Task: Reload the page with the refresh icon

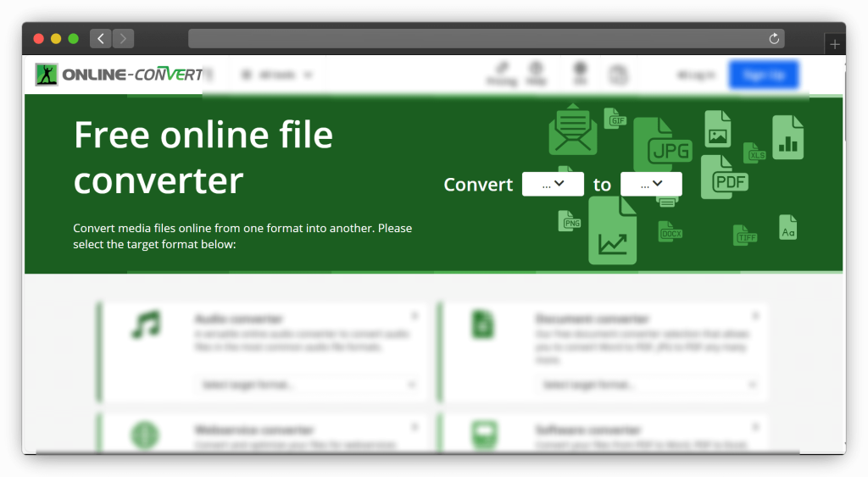Action: [773, 39]
